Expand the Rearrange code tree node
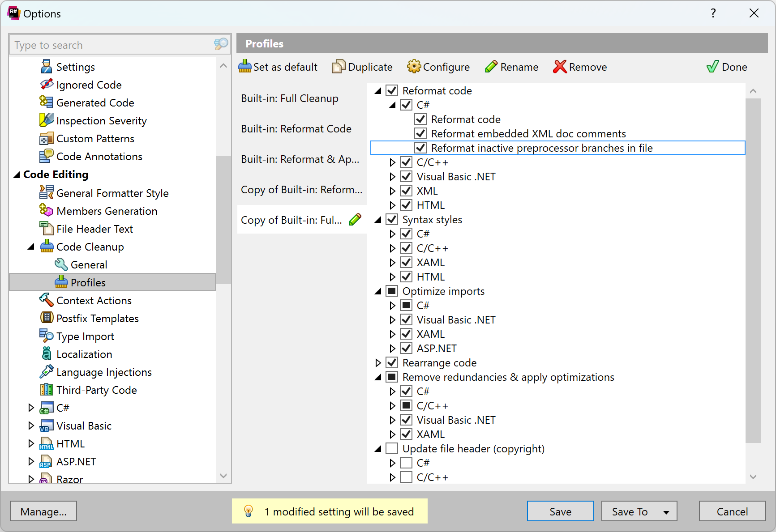 click(x=378, y=362)
